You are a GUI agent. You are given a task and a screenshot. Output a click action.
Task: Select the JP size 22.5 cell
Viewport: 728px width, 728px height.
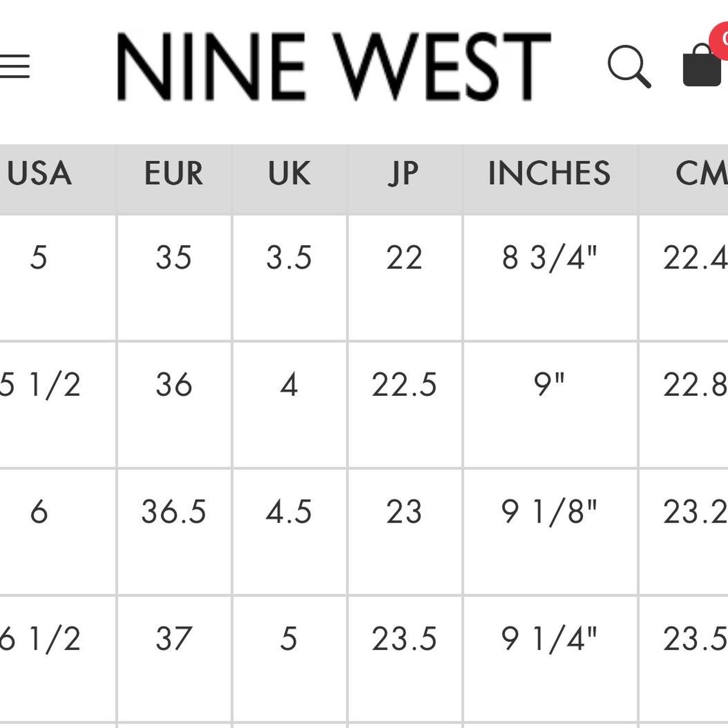pyautogui.click(x=404, y=385)
